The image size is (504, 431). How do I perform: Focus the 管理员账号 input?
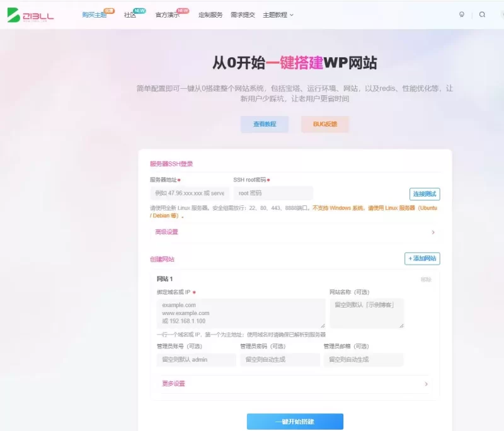coord(197,360)
